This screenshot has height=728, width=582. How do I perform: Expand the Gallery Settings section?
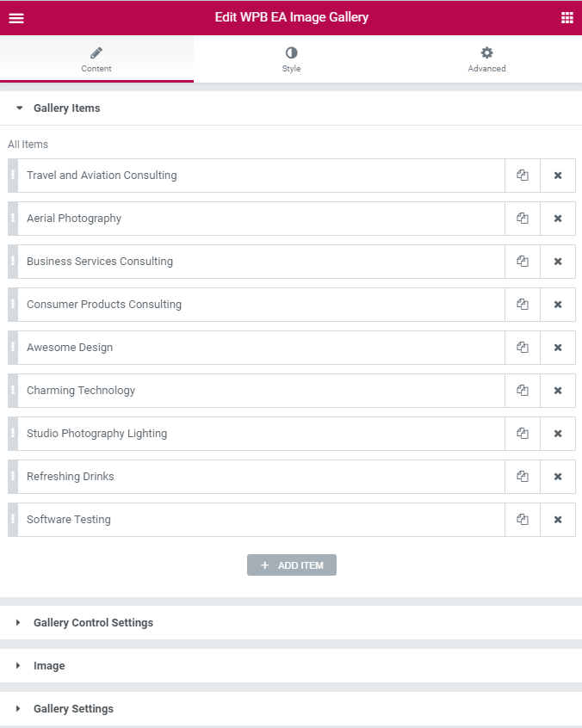coord(291,709)
